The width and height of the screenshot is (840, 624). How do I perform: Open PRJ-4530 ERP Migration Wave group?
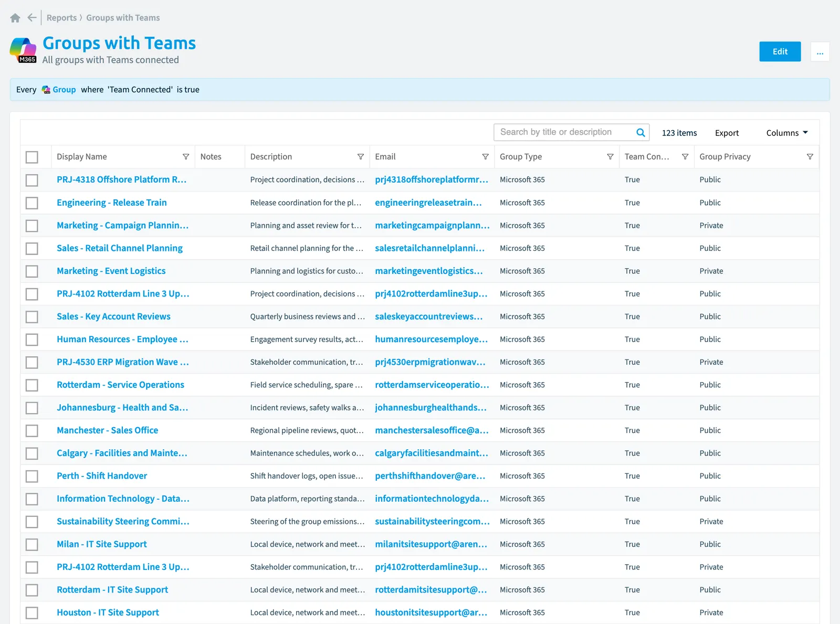coord(123,362)
